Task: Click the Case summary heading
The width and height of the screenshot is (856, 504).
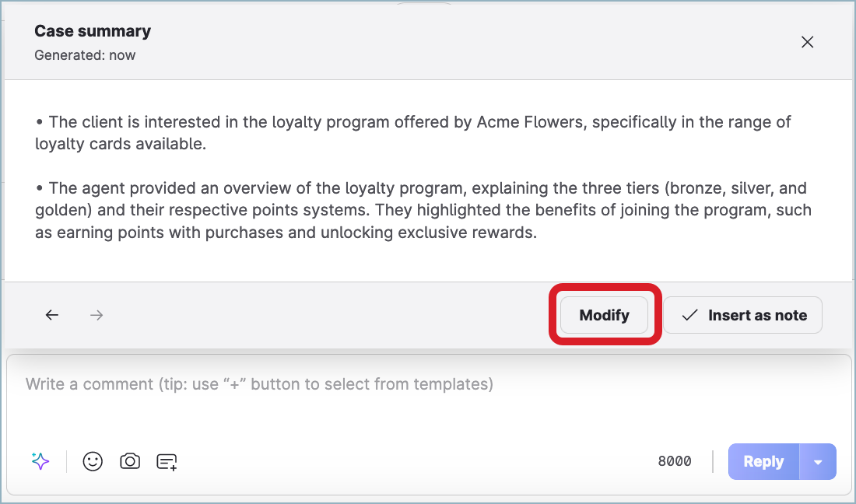Action: 93,31
